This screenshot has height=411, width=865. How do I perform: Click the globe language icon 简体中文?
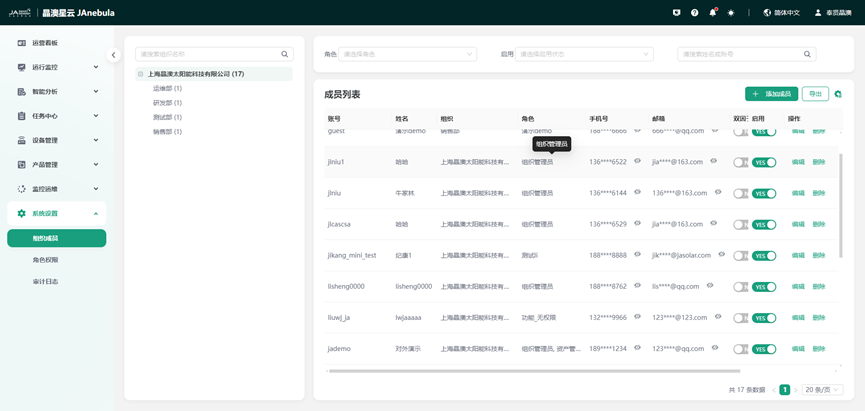768,13
